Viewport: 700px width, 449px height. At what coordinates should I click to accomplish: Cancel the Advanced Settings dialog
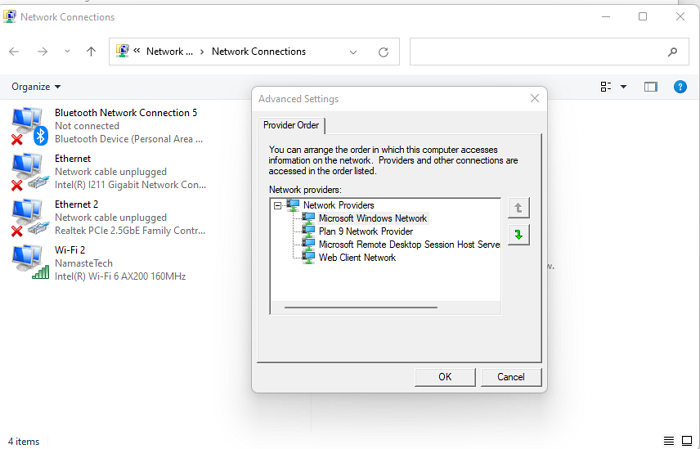[511, 377]
